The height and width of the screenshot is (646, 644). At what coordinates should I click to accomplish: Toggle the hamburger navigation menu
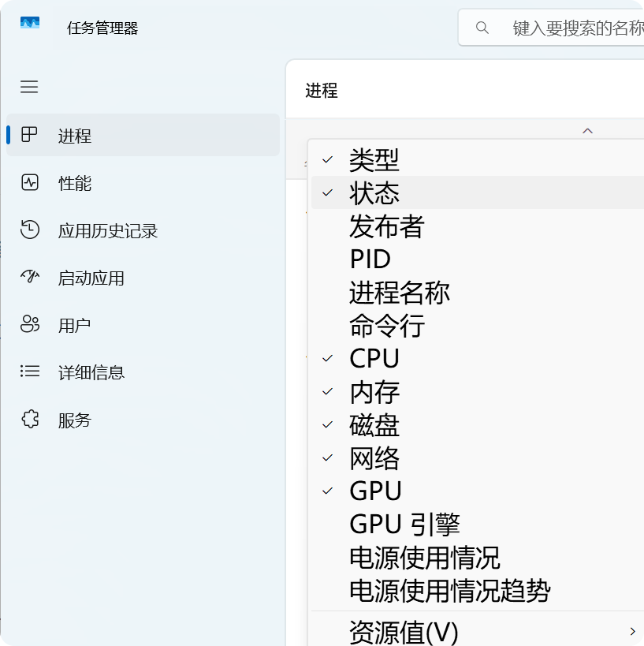pyautogui.click(x=29, y=87)
